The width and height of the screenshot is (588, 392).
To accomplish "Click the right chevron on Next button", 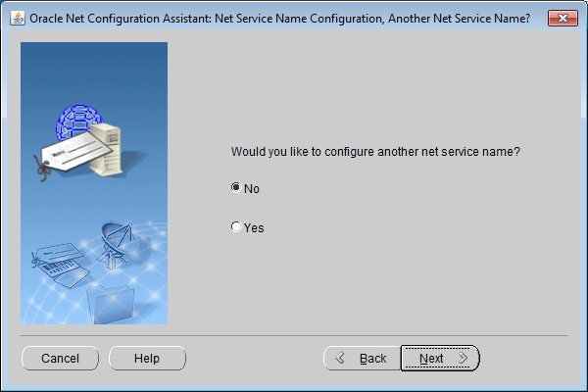I will tap(464, 358).
